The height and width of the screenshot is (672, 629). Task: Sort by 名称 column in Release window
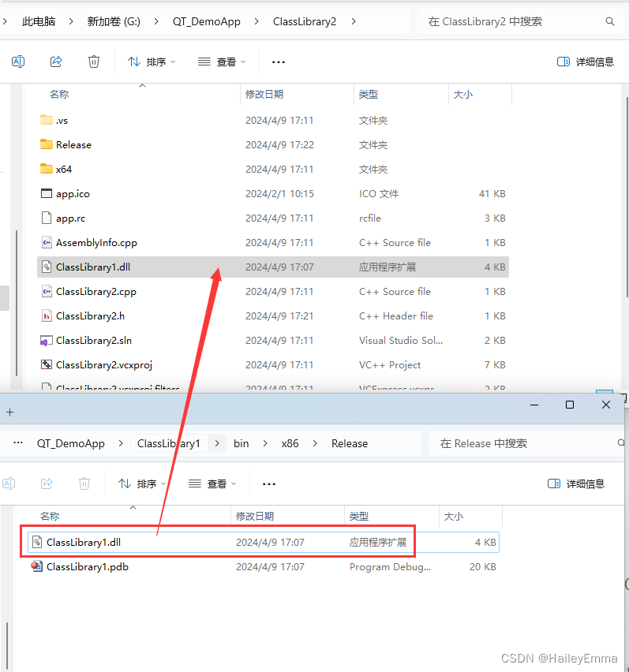coord(50,517)
